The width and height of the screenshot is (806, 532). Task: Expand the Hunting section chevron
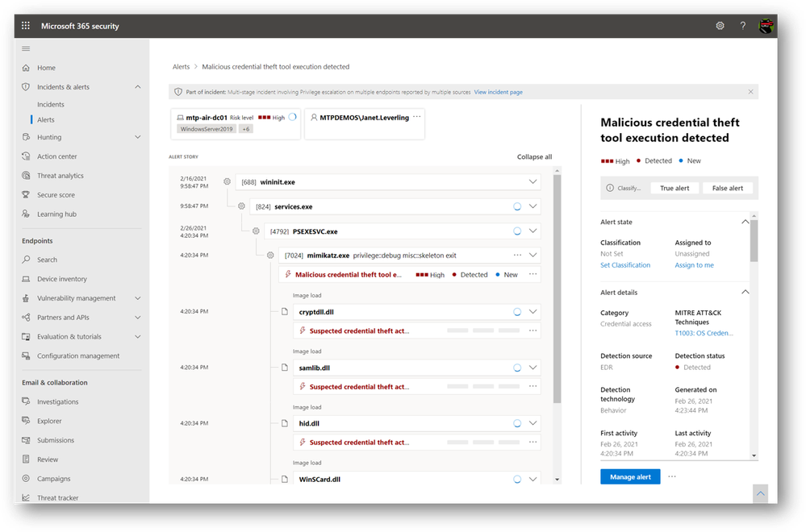tap(138, 137)
